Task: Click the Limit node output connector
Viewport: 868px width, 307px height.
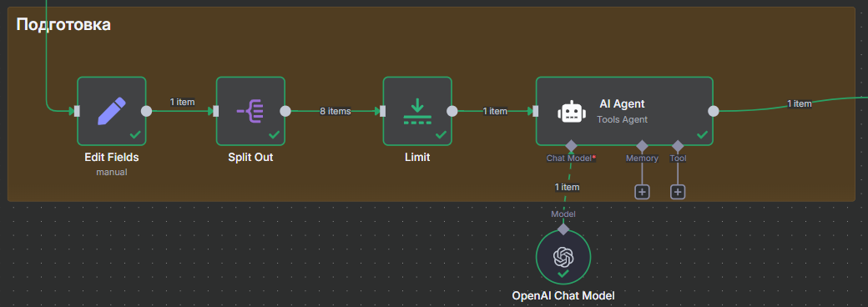Action: [x=452, y=111]
